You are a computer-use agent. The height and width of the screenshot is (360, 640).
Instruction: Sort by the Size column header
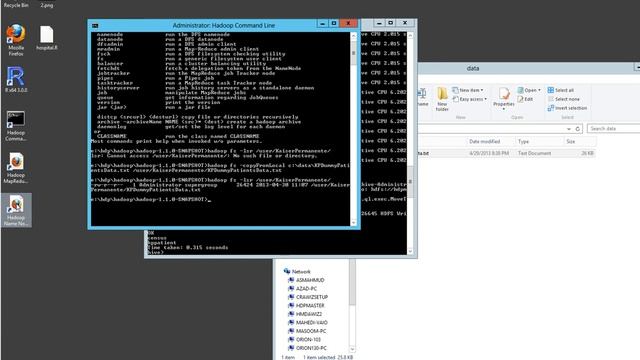click(x=580, y=142)
